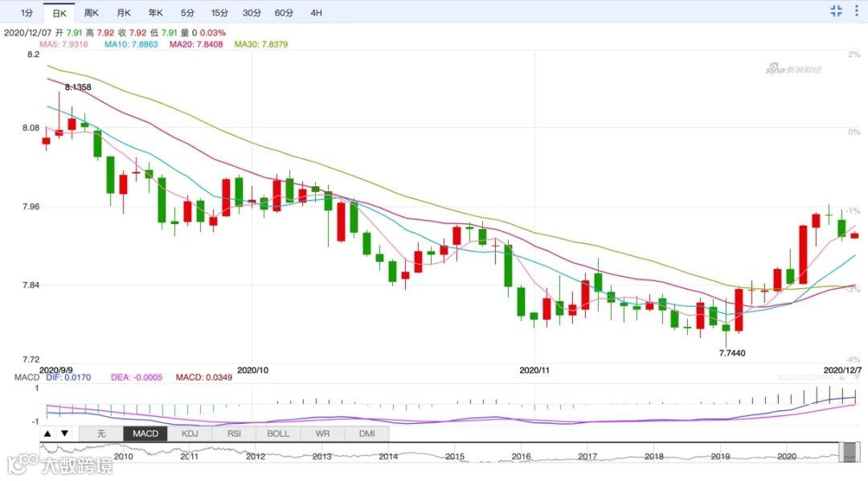This screenshot has width=868, height=481.
Task: Click the MA5: 7.9316 legend label
Action: (63, 44)
